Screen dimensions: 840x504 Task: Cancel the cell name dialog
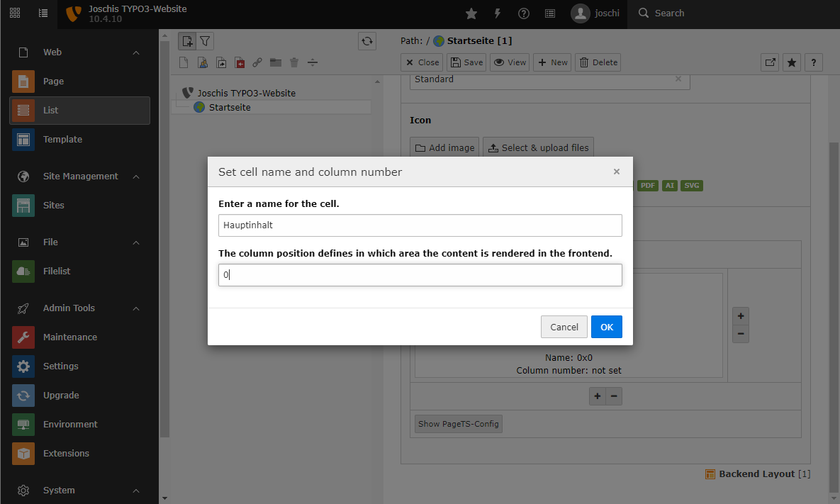[x=564, y=327]
